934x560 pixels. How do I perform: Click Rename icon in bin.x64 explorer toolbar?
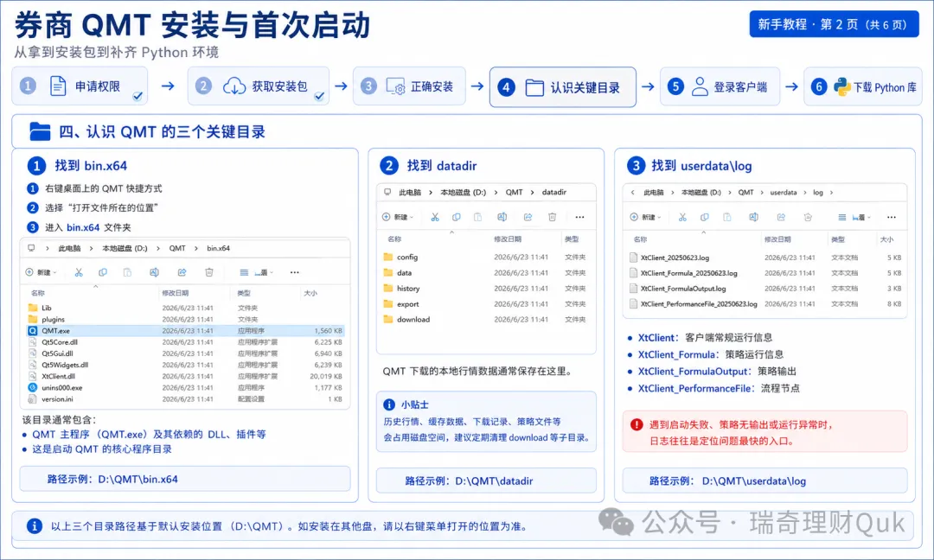tap(154, 272)
